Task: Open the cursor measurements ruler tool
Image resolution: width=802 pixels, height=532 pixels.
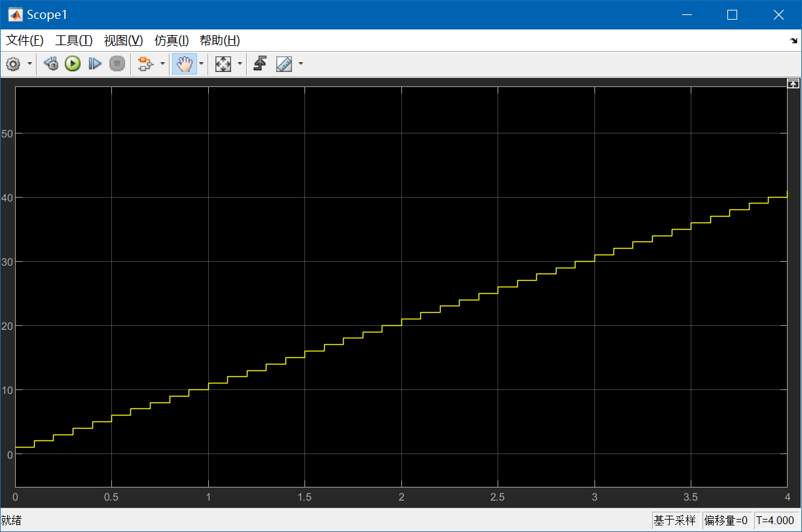Action: click(x=284, y=64)
